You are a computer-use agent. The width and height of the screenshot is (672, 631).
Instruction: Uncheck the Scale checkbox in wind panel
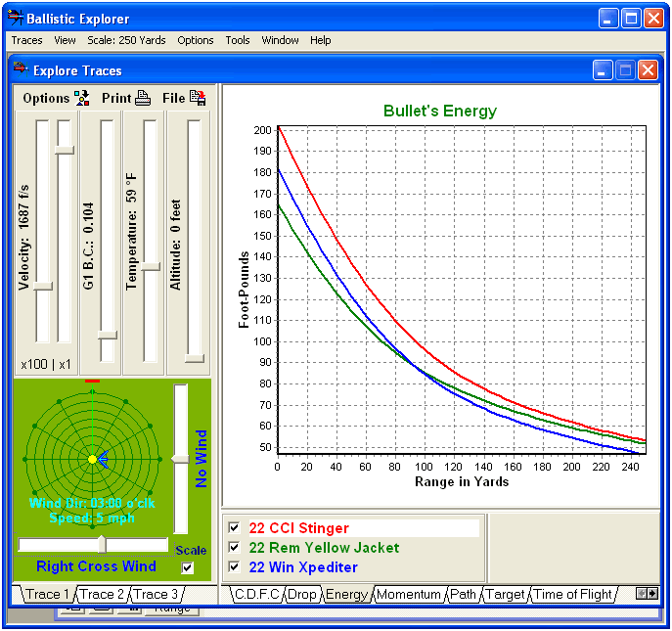188,568
